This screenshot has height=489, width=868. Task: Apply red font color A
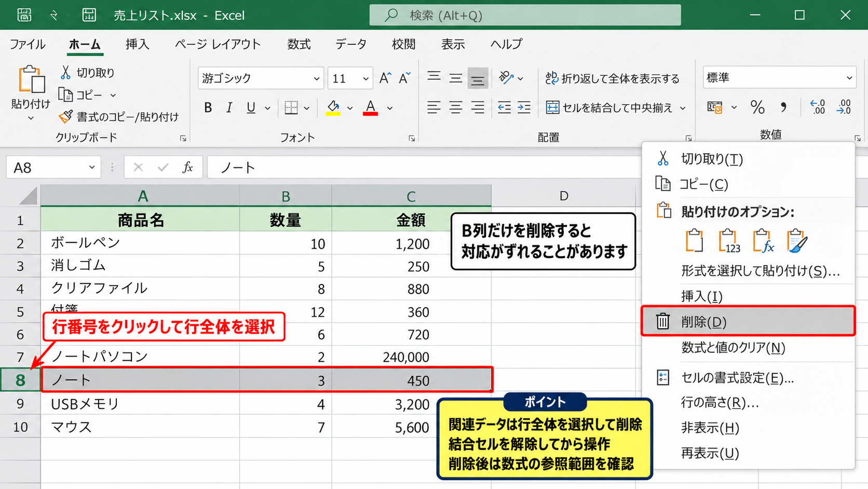coord(370,108)
